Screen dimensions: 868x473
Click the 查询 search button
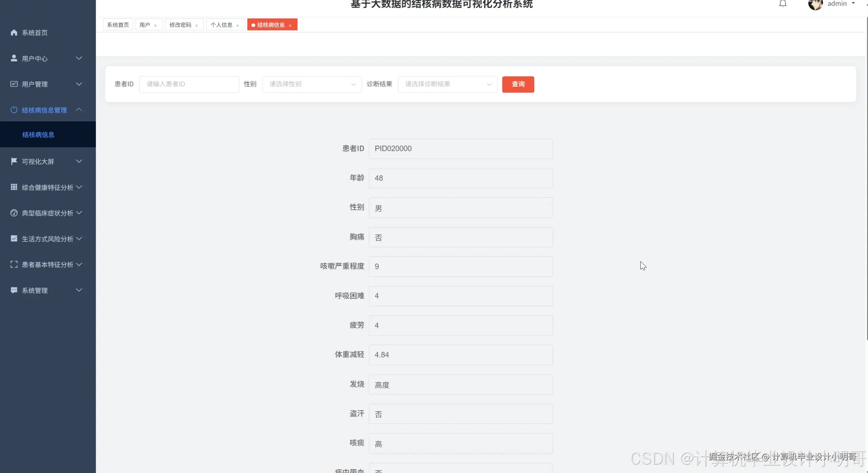click(x=518, y=84)
